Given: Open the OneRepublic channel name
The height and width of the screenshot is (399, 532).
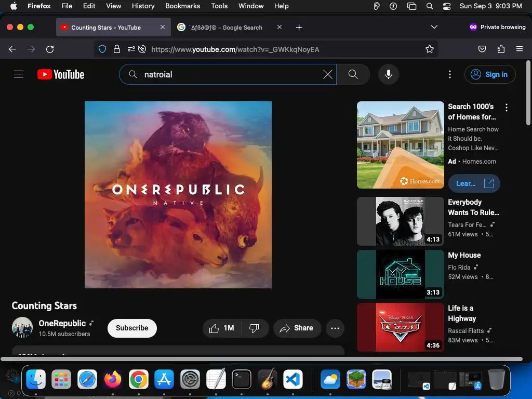Looking at the screenshot, I should click(62, 323).
